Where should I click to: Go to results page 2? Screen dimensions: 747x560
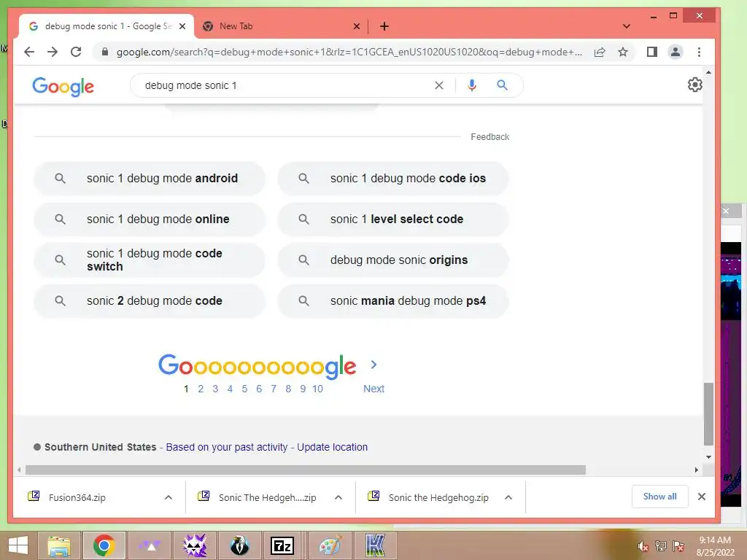coord(201,389)
